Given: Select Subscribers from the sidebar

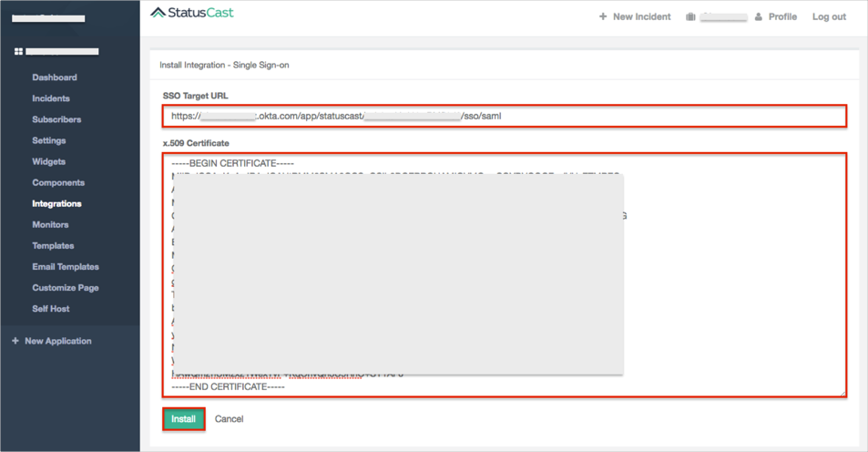Looking at the screenshot, I should (x=56, y=119).
